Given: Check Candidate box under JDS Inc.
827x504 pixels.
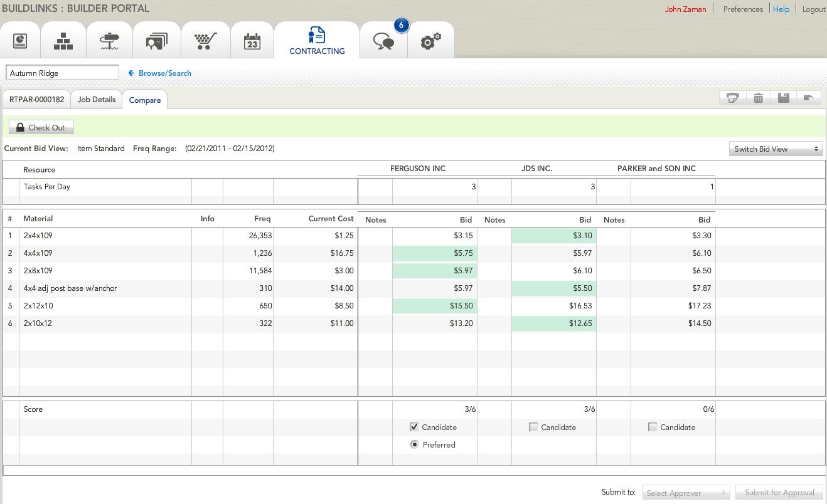Looking at the screenshot, I should 533,427.
